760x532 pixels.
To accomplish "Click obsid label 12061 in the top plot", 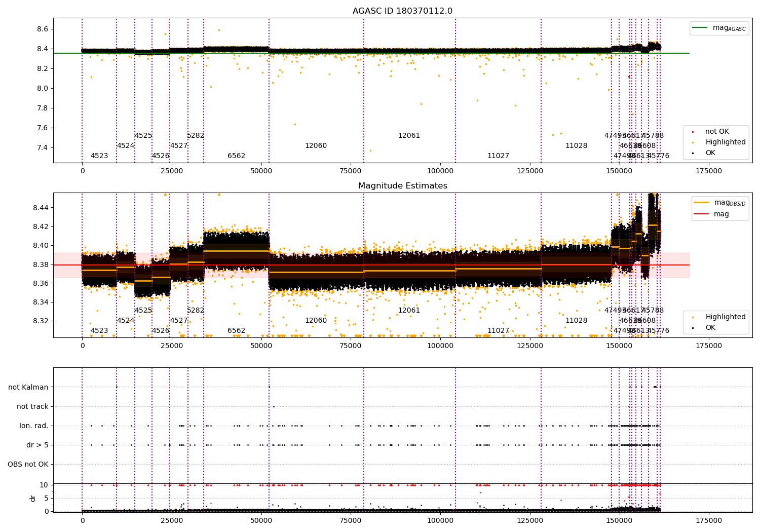I will click(409, 136).
